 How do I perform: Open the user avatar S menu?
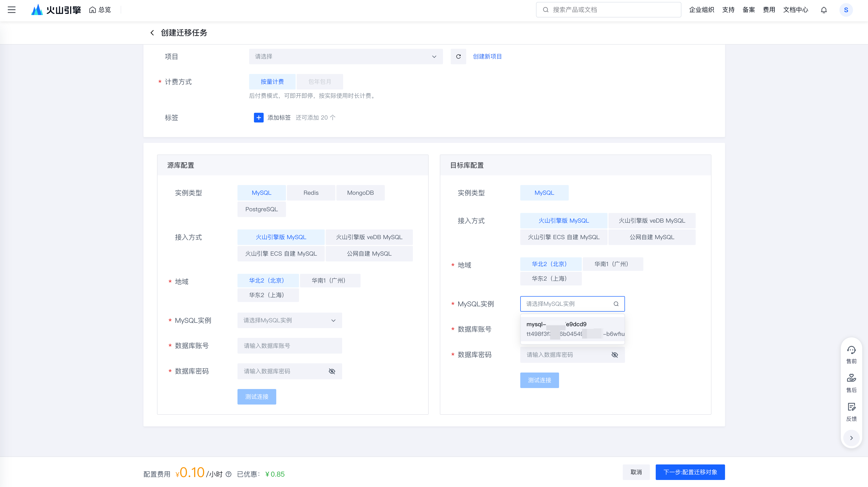click(846, 10)
